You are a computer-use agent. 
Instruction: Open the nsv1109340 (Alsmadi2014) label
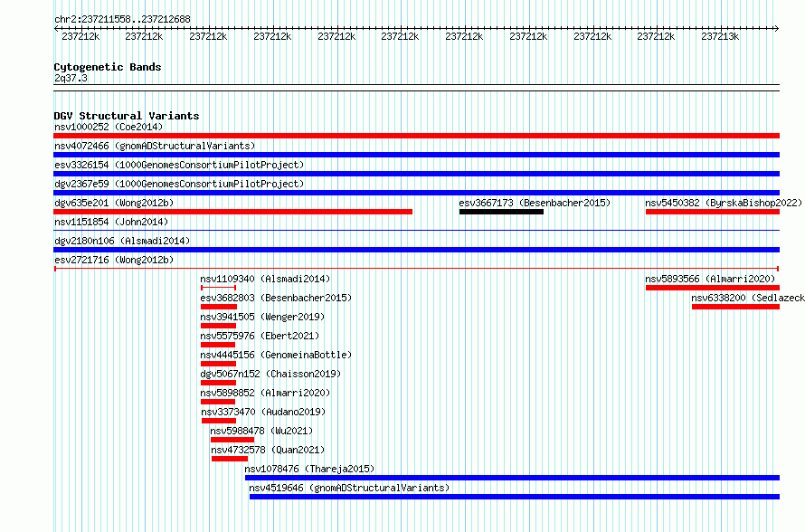click(265, 279)
